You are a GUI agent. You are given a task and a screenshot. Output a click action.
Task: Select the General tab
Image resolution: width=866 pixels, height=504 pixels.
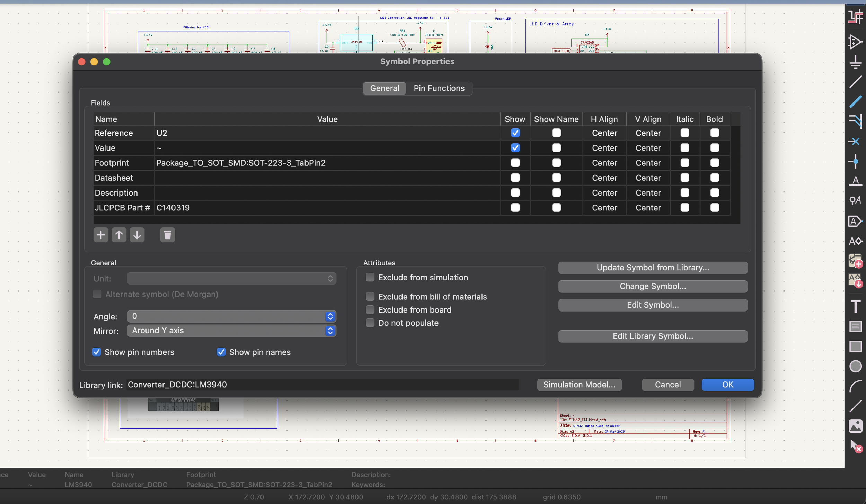[x=385, y=88]
